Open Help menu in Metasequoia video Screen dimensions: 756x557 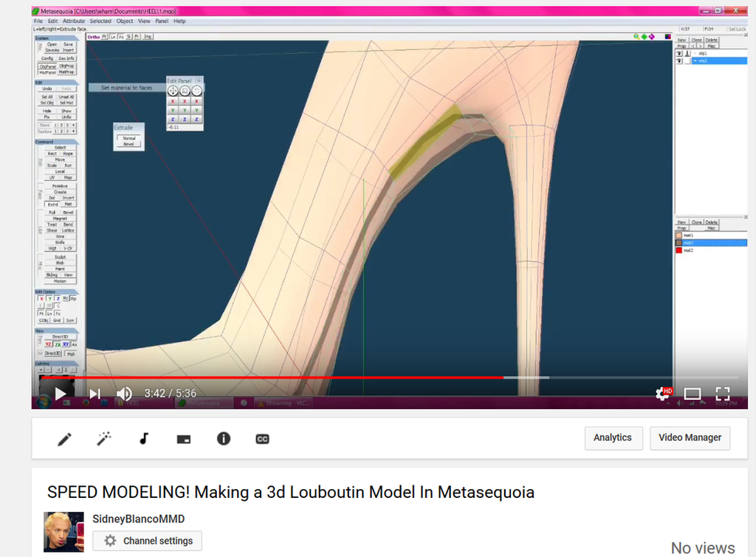179,21
